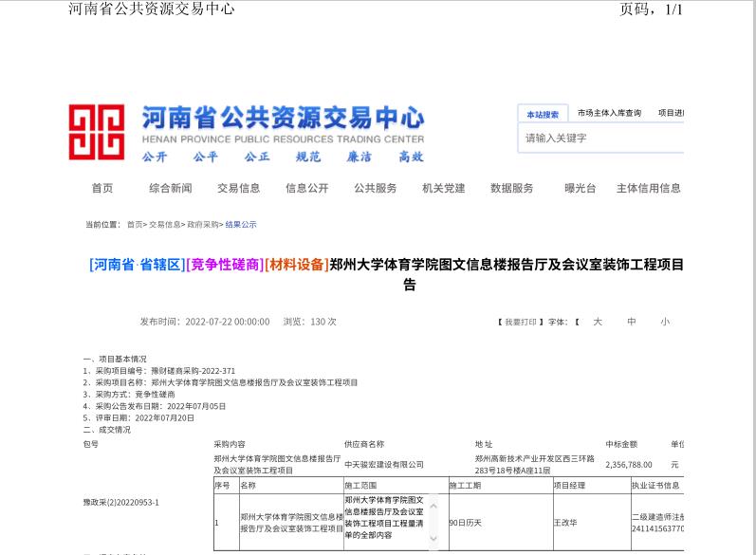Click the 采购方式: 竞争性磋商 line
The image size is (756, 555).
(x=129, y=395)
